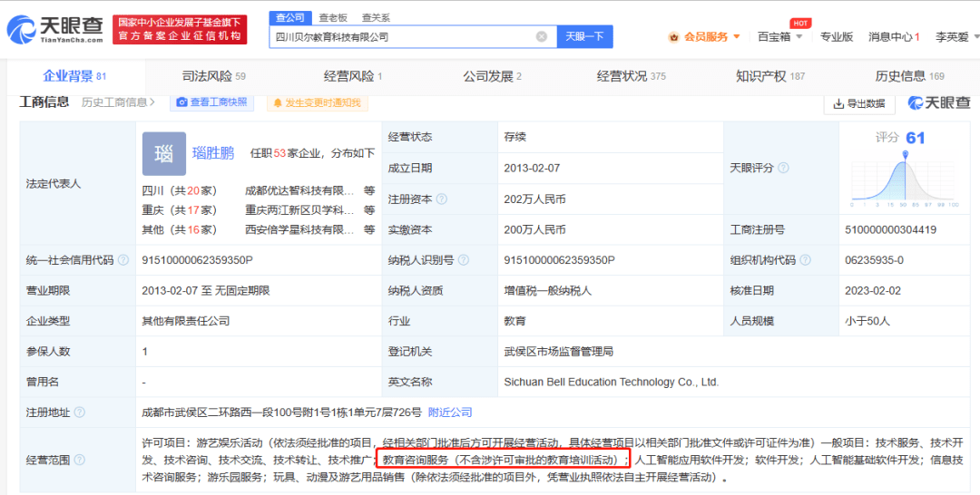Switch to the 公司发展 tab
Image resolution: width=980 pixels, height=495 pixels.
coord(492,77)
